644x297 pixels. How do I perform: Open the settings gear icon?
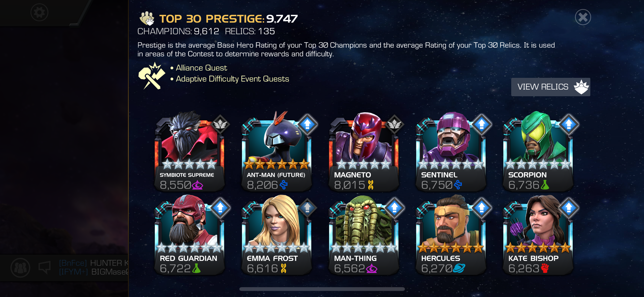click(x=39, y=12)
